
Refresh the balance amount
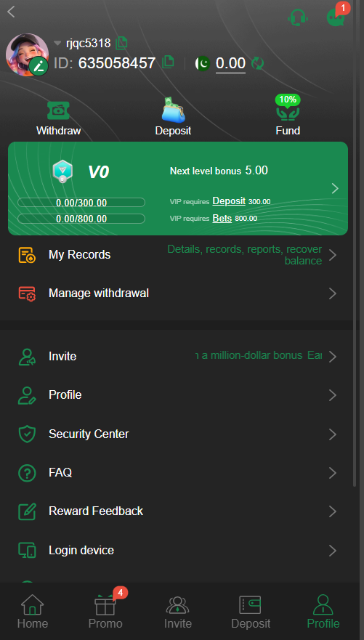click(257, 63)
